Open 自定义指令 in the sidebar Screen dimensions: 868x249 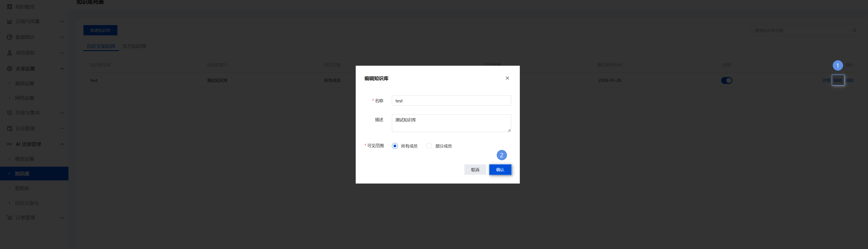27,203
